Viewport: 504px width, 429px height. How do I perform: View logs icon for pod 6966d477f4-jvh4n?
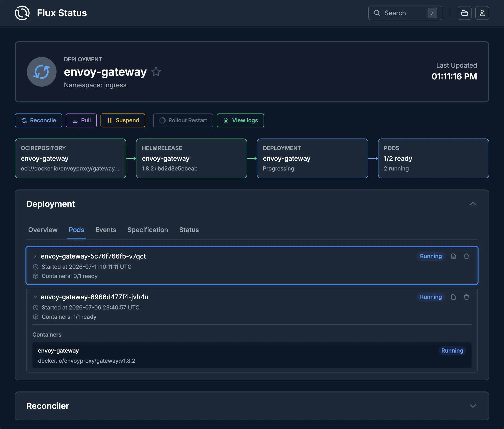pyautogui.click(x=453, y=297)
